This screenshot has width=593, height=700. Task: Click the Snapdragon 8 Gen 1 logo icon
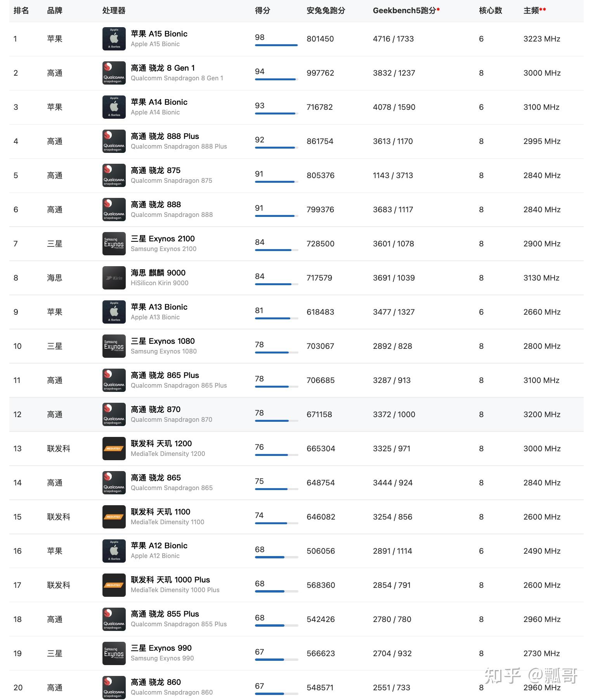pos(114,73)
